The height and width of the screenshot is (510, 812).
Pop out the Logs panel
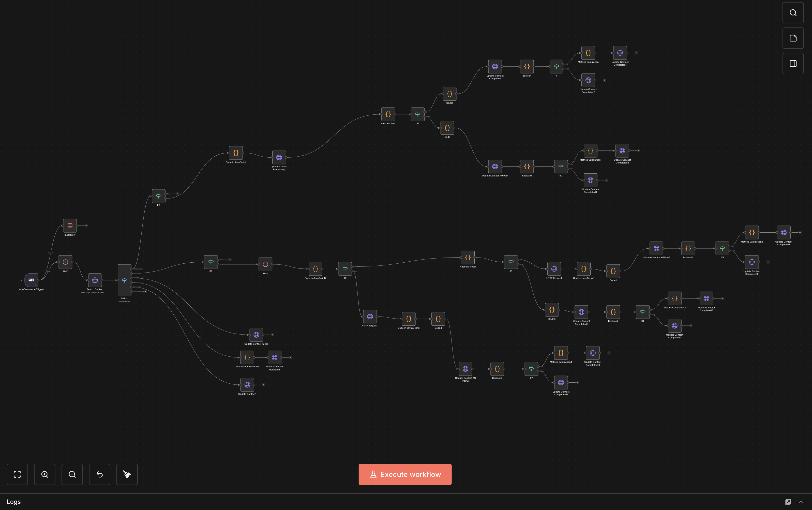point(788,502)
